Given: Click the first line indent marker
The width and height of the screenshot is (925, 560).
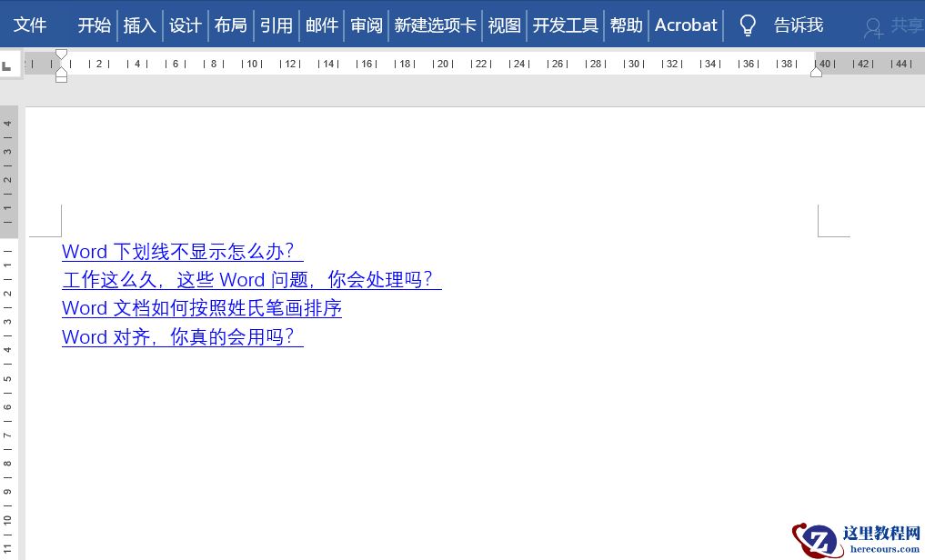Looking at the screenshot, I should point(61,55).
